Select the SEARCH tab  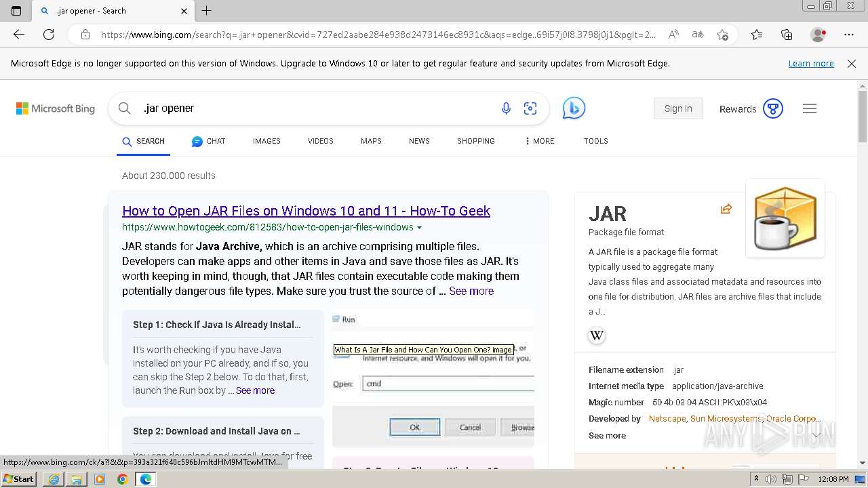coord(143,142)
